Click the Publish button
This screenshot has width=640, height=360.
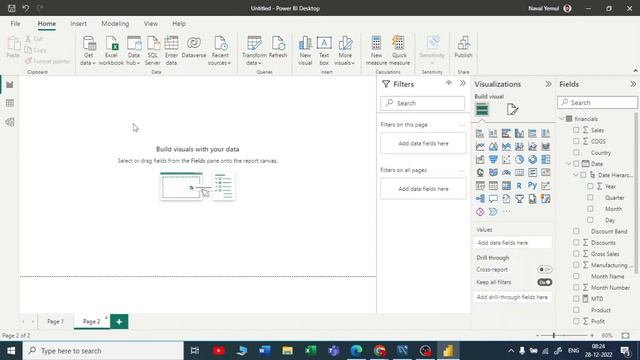pyautogui.click(x=463, y=47)
